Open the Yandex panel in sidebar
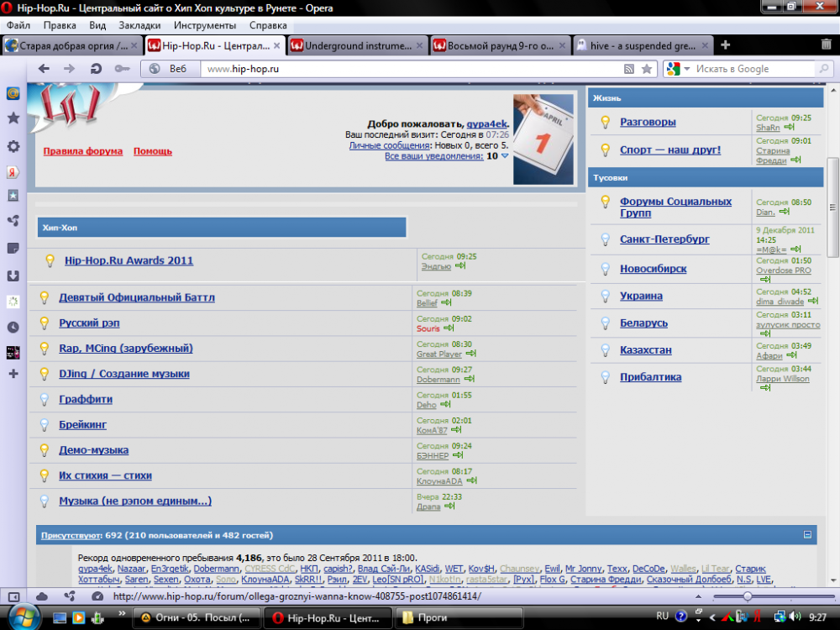840x630 pixels. (x=13, y=172)
